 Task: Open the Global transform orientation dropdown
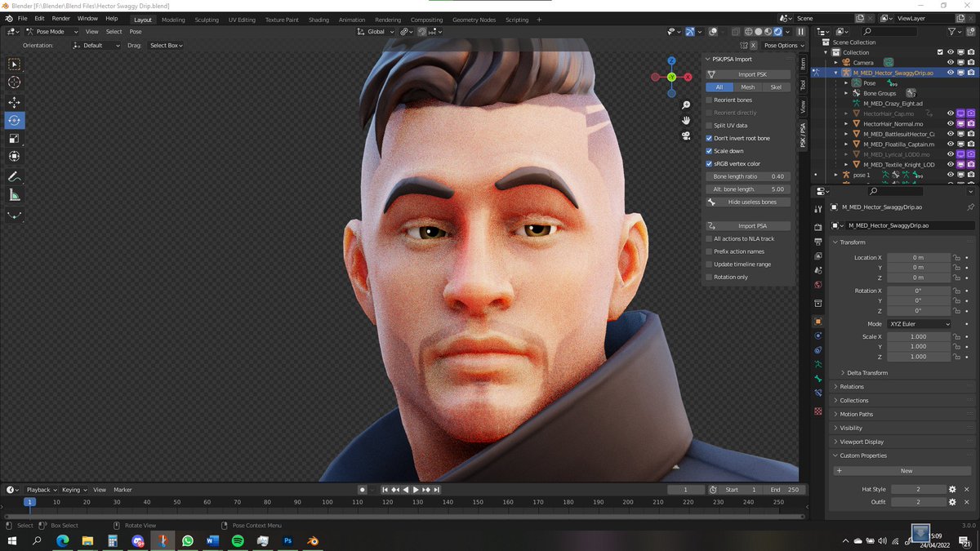[x=376, y=32]
